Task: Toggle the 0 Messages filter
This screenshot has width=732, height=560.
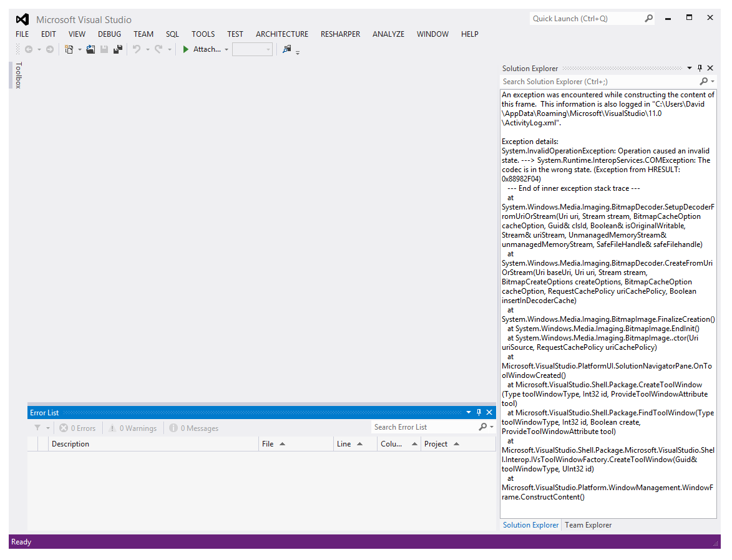Action: click(193, 428)
